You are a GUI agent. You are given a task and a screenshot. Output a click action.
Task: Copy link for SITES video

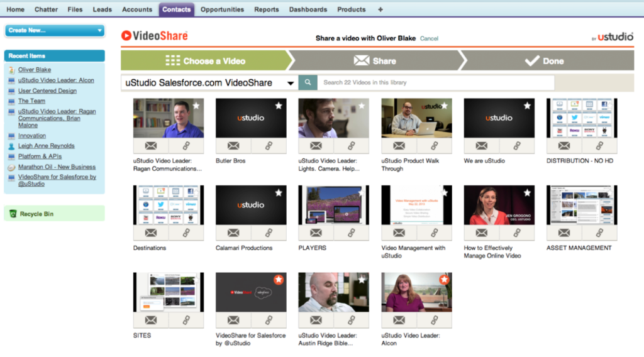tap(186, 320)
